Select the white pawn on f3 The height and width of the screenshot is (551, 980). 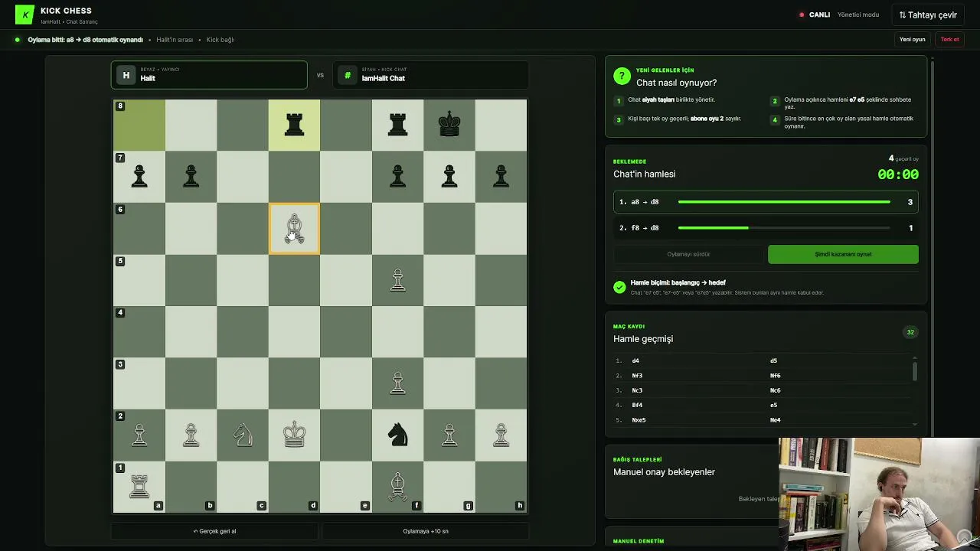(397, 383)
